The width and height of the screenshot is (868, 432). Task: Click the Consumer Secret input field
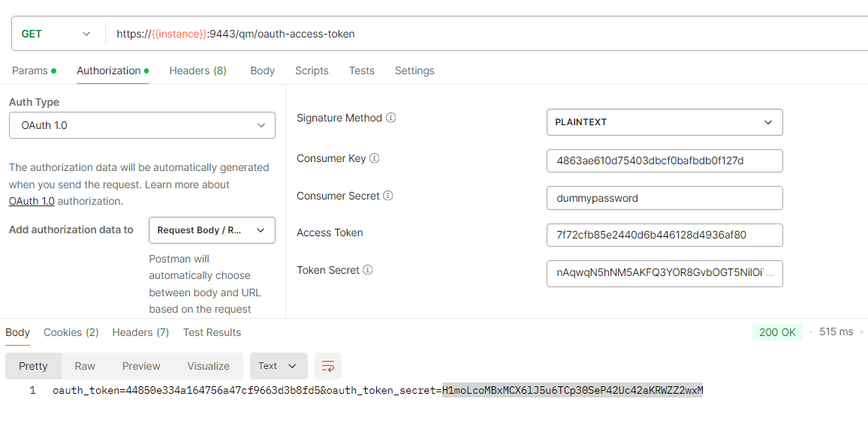click(664, 198)
